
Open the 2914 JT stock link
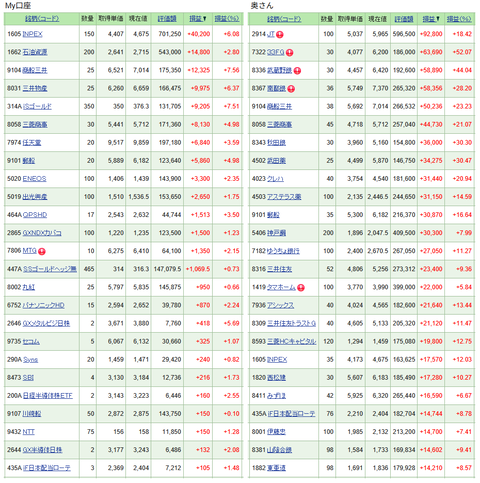click(271, 34)
